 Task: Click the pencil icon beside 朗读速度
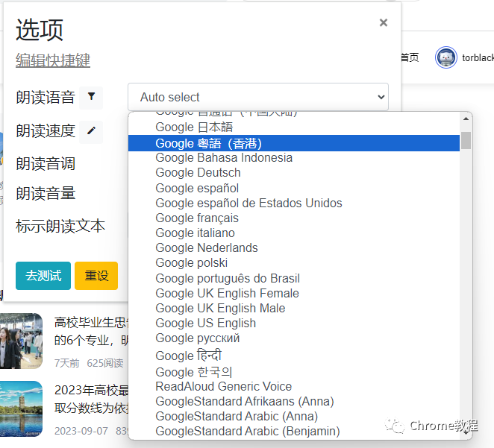point(91,131)
